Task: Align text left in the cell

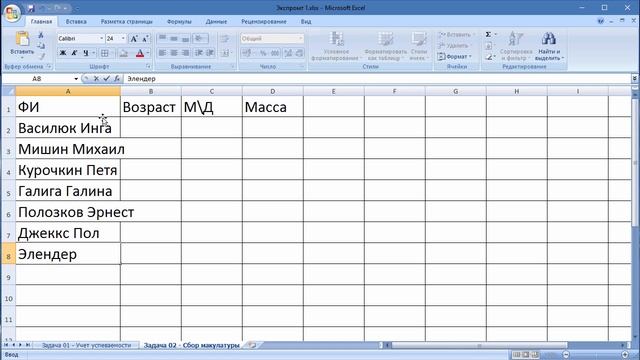Action: 162,53
